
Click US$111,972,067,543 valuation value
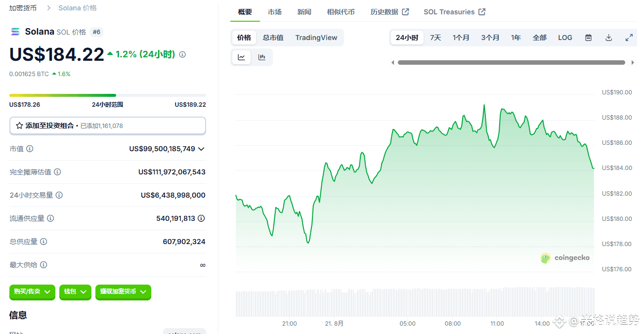coord(172,172)
